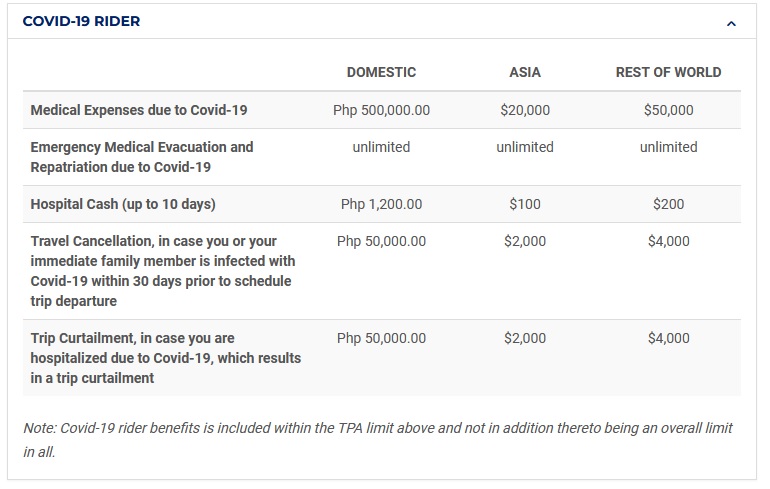Click Medical Expenses due to Covid-19 row label
The image size is (770, 489).
click(x=139, y=110)
